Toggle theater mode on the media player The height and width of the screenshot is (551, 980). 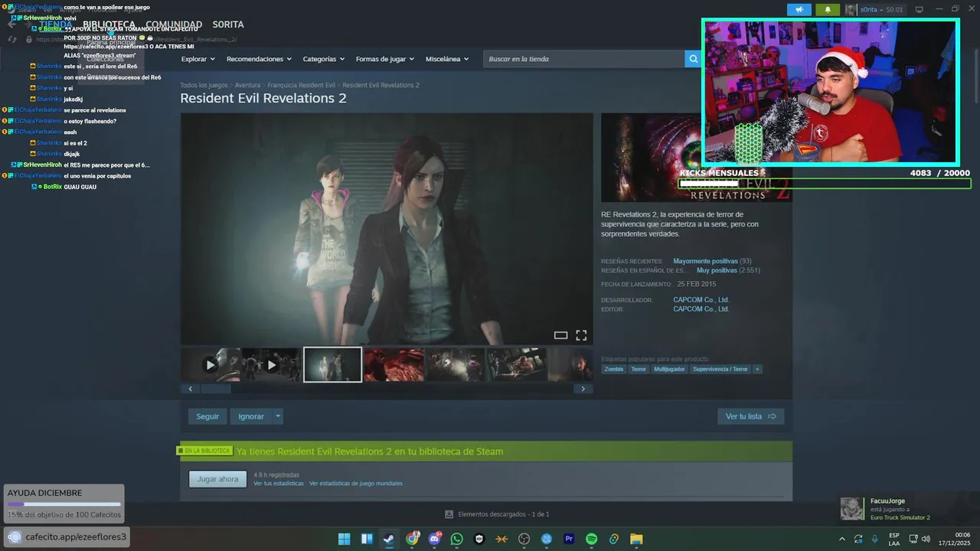tap(560, 335)
